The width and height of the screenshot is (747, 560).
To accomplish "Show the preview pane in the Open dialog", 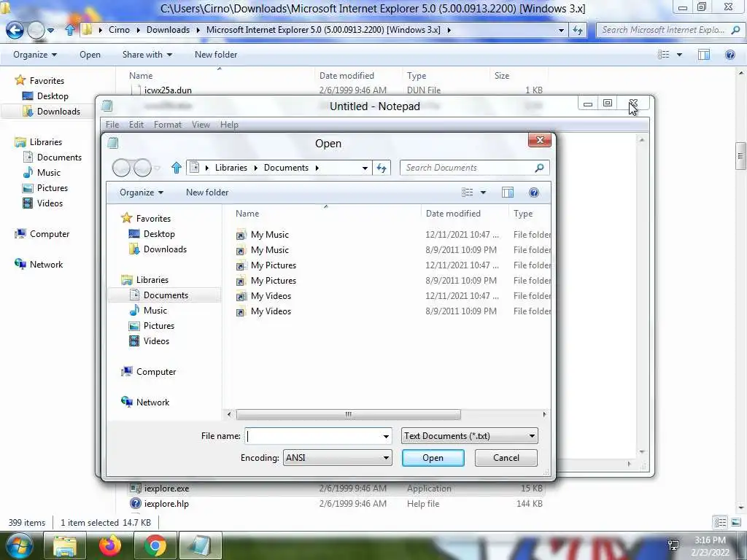I will (x=508, y=192).
